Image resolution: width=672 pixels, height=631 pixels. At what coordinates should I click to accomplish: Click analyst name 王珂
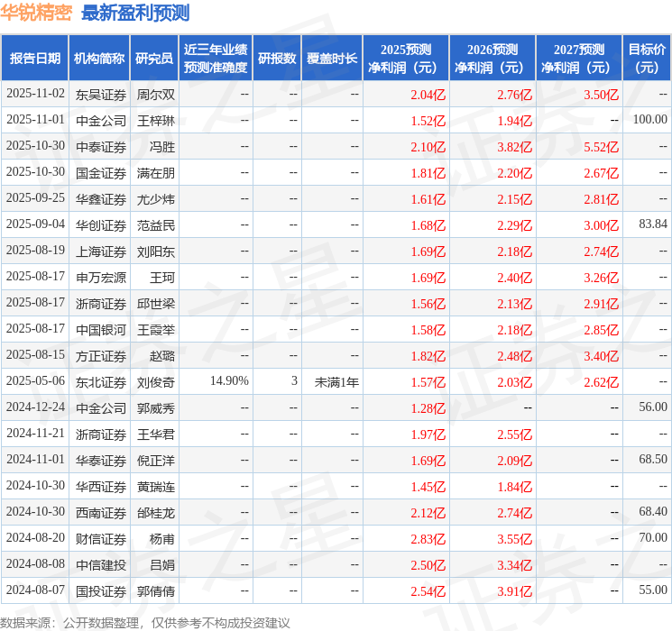(x=162, y=278)
